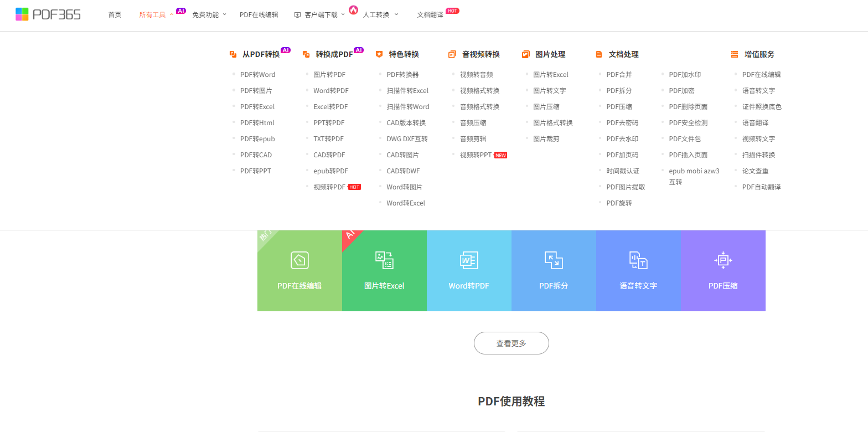Click the 语音转文字 tile icon
Image resolution: width=868 pixels, height=432 pixels.
pyautogui.click(x=638, y=260)
